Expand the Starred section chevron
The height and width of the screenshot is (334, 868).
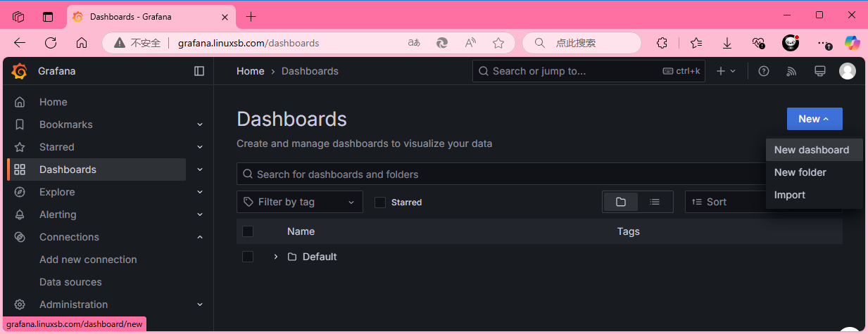pyautogui.click(x=200, y=147)
